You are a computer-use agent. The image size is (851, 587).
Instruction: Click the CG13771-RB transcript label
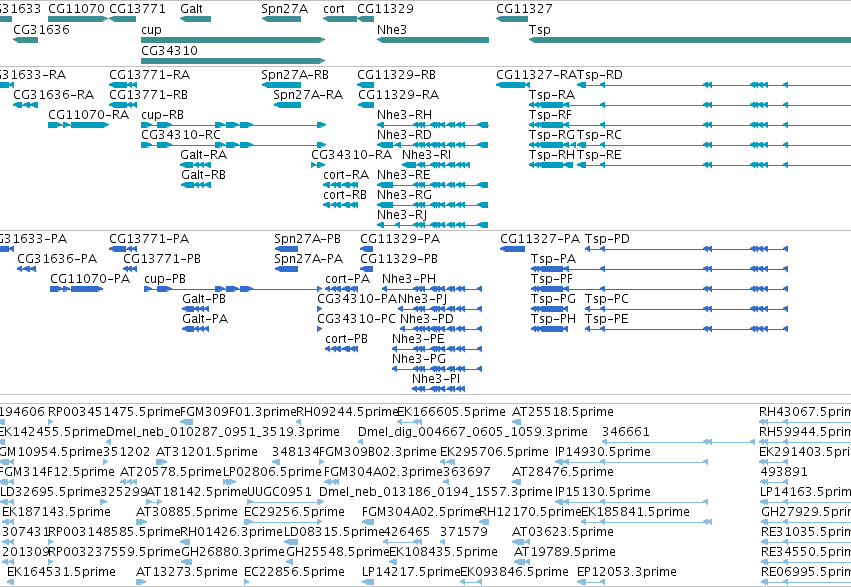(148, 95)
